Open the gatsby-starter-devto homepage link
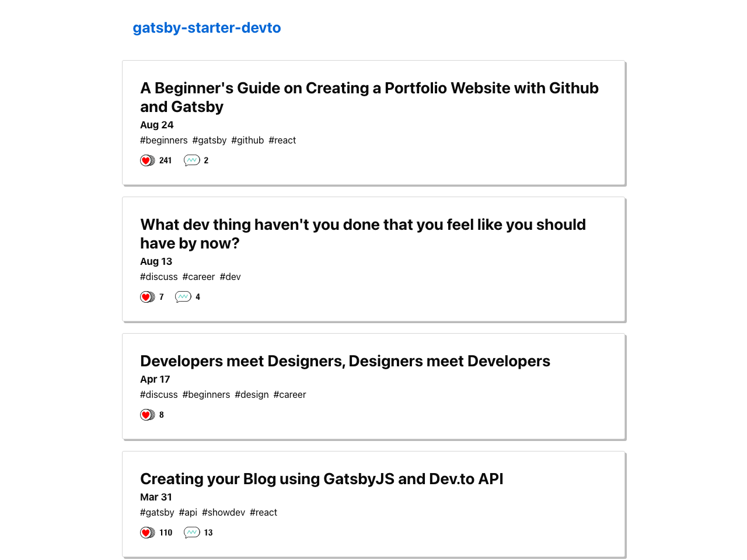 [x=207, y=27]
